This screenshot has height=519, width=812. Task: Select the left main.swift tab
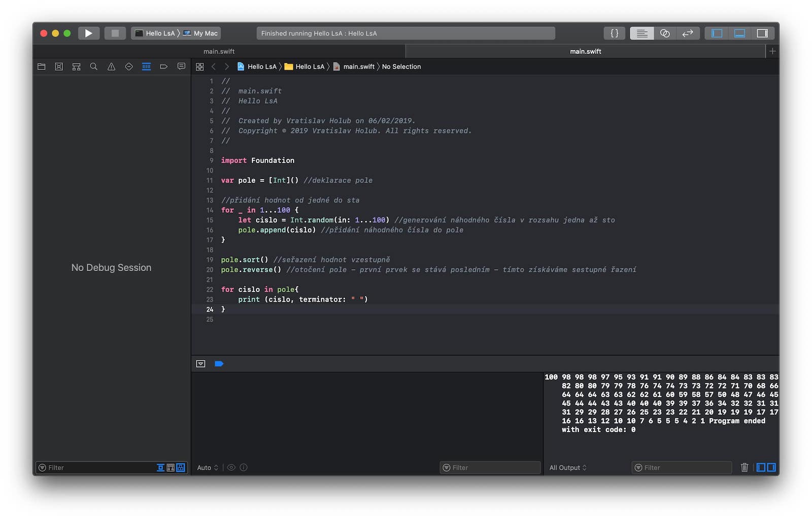(219, 51)
